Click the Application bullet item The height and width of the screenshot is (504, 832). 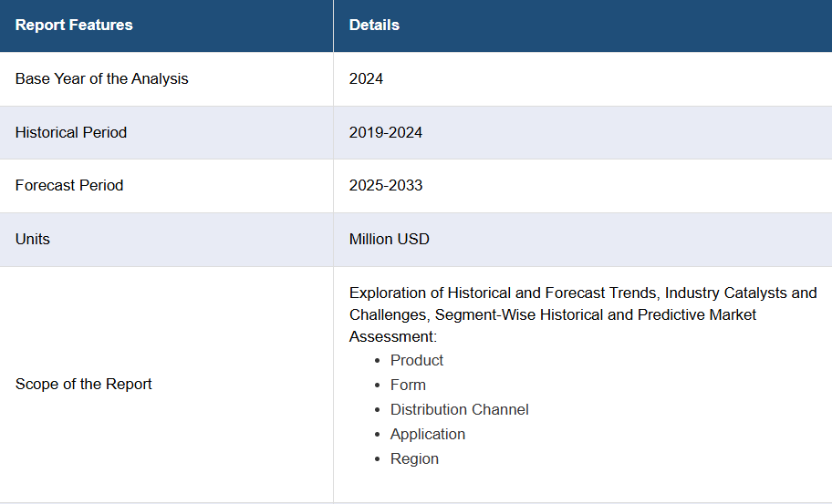pyautogui.click(x=428, y=434)
